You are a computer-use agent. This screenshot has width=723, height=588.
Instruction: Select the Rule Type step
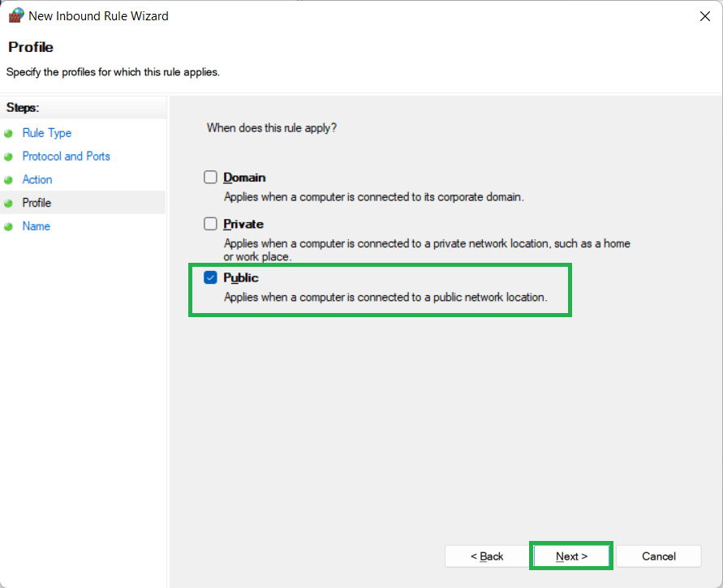(x=46, y=133)
